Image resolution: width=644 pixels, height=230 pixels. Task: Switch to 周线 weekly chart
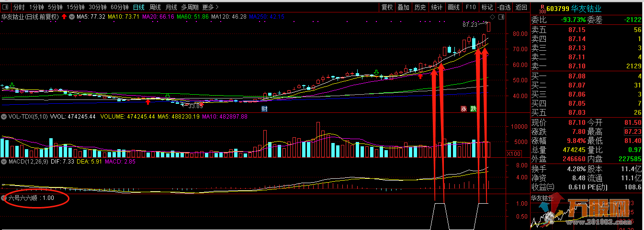[155, 7]
